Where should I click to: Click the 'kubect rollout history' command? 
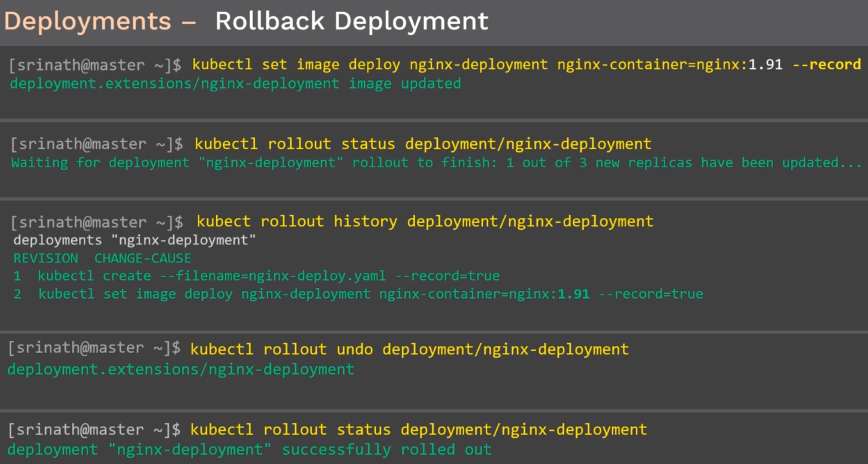click(x=425, y=222)
